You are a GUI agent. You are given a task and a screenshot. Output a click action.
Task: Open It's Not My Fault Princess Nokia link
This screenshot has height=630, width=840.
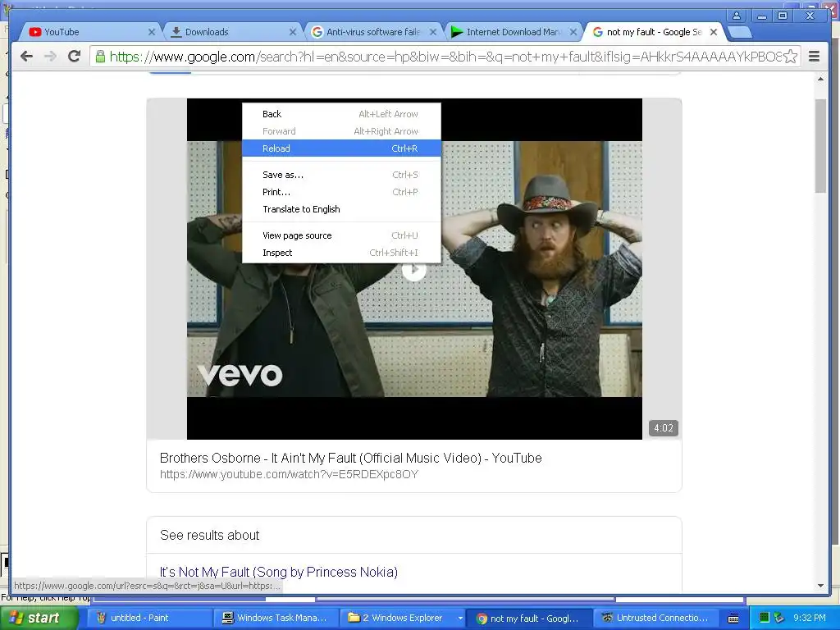point(279,572)
